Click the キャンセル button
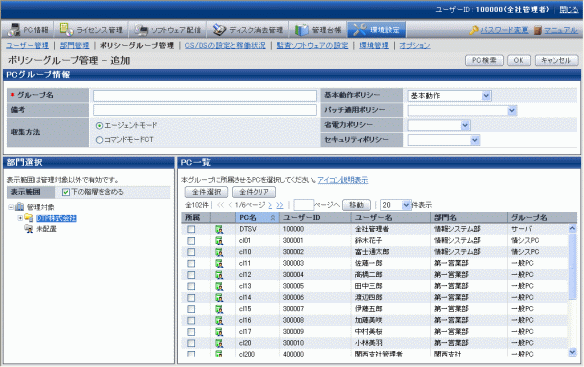This screenshot has height=367, width=584. tap(556, 60)
